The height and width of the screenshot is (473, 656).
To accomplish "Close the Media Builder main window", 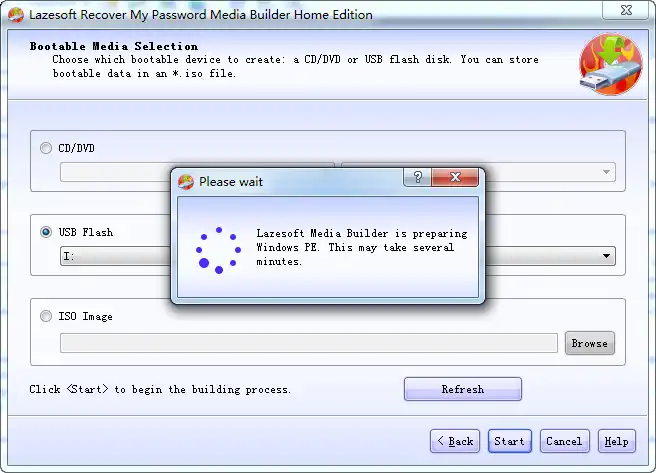I will pos(626,10).
